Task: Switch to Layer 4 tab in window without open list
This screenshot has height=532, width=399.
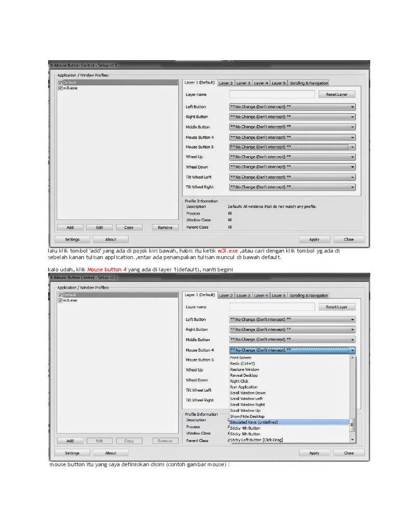Action: click(x=261, y=83)
